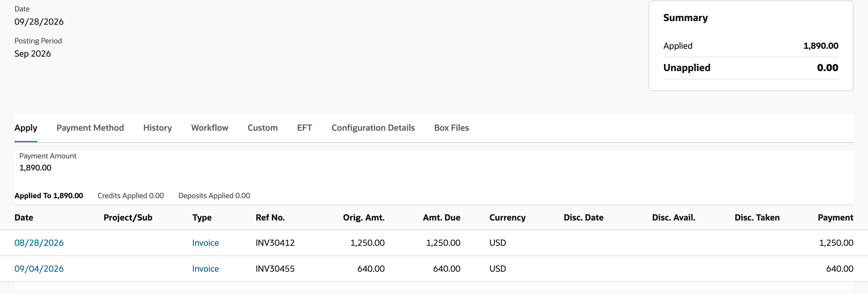This screenshot has height=294, width=868.
Task: Click the Amt. Due cell for INV30412
Action: 443,243
